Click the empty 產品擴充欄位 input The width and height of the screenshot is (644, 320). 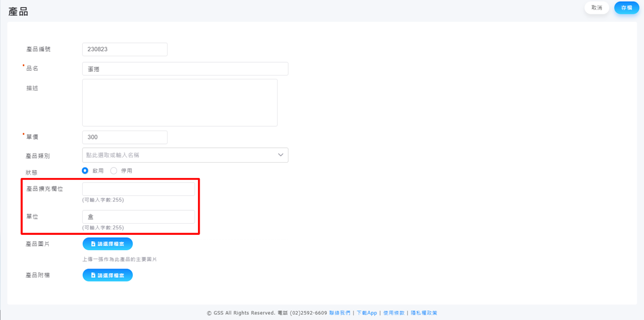point(138,189)
